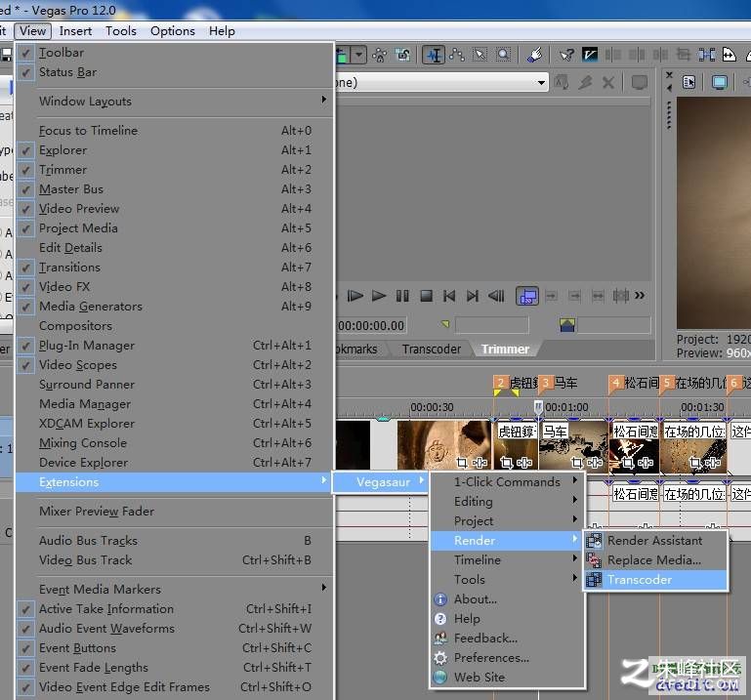
Task: Select Compositors menu item
Action: coord(175,326)
